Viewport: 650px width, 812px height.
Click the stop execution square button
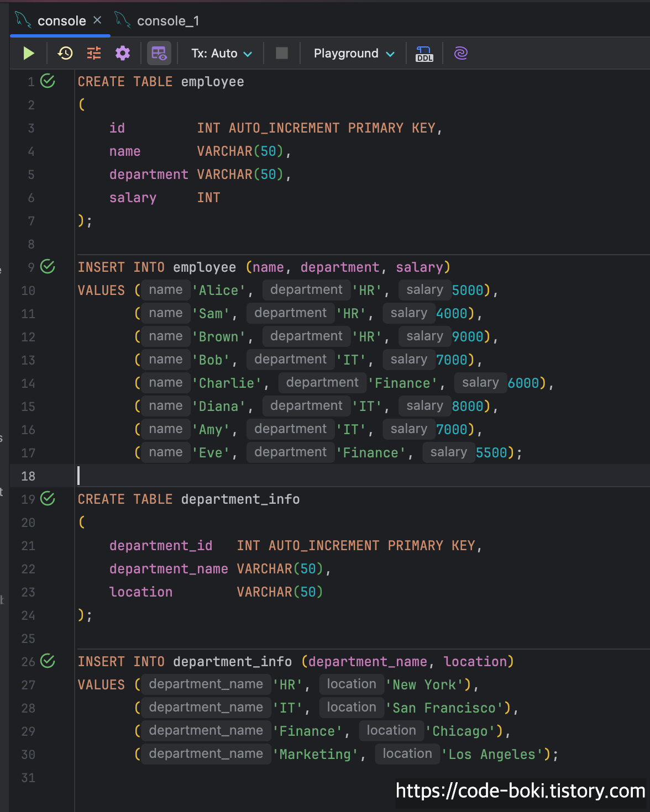click(282, 53)
